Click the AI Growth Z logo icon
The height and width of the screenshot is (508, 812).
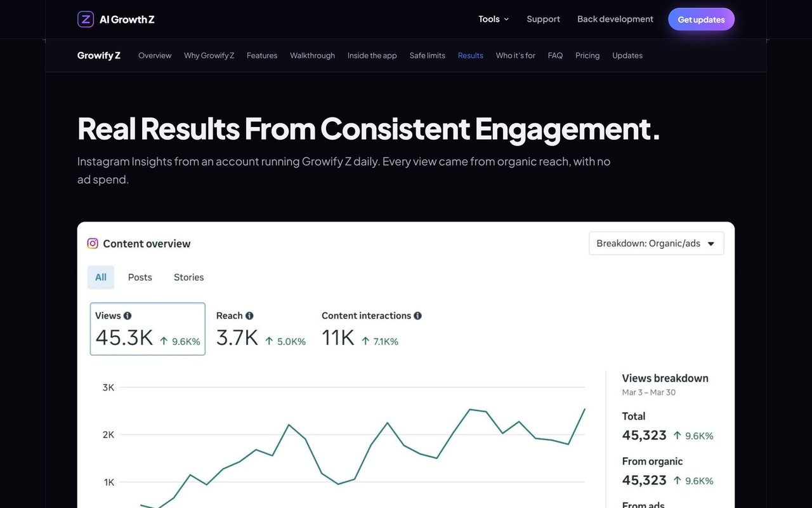86,19
